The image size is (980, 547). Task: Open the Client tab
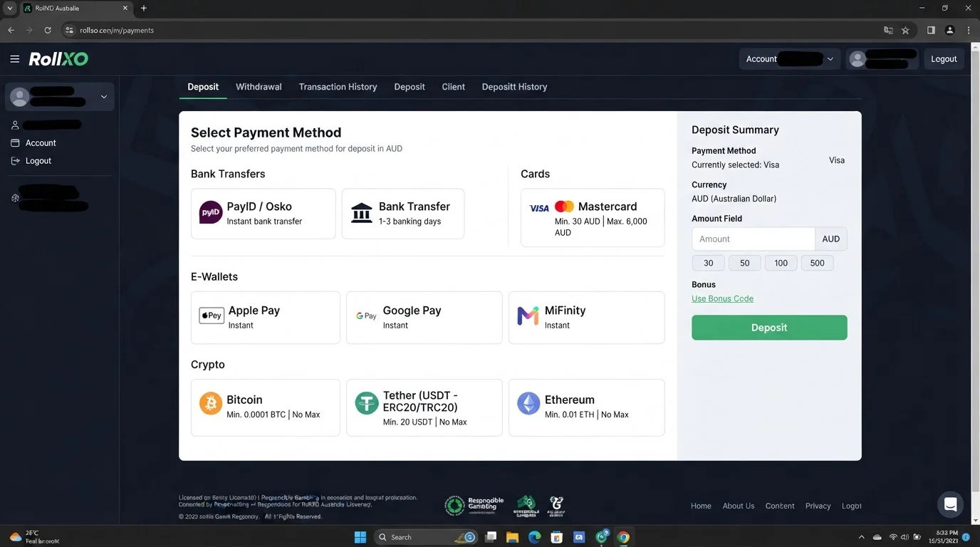tap(453, 87)
